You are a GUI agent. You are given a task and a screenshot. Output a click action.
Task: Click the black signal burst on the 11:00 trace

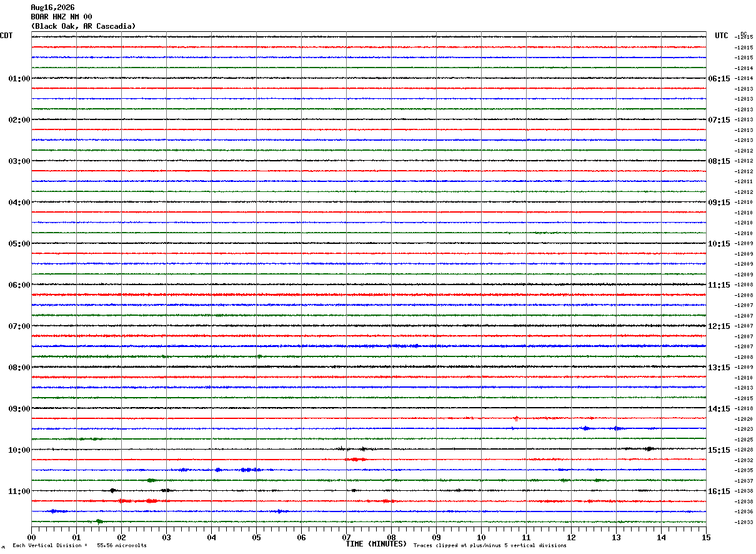pyautogui.click(x=113, y=491)
